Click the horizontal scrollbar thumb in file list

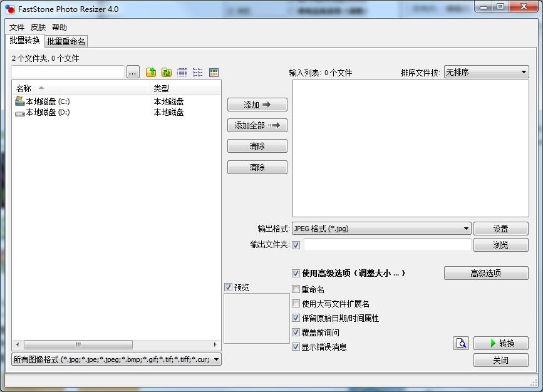(x=78, y=344)
